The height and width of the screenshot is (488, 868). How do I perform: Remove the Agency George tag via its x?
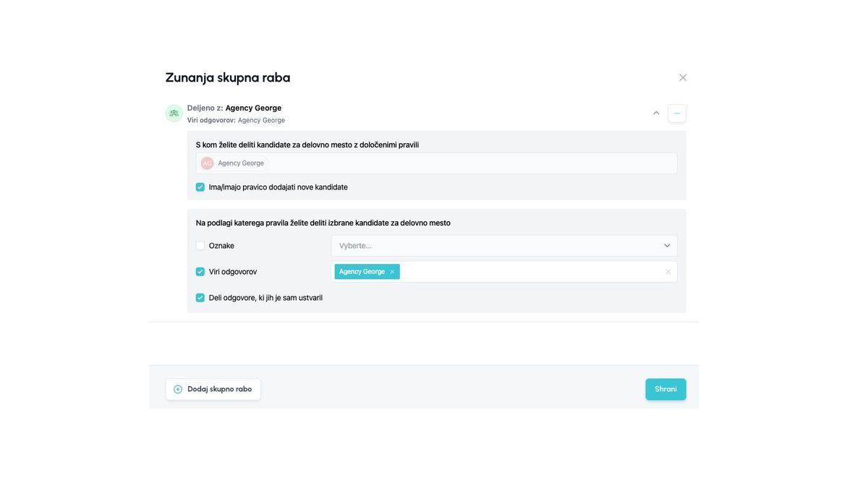pyautogui.click(x=392, y=272)
